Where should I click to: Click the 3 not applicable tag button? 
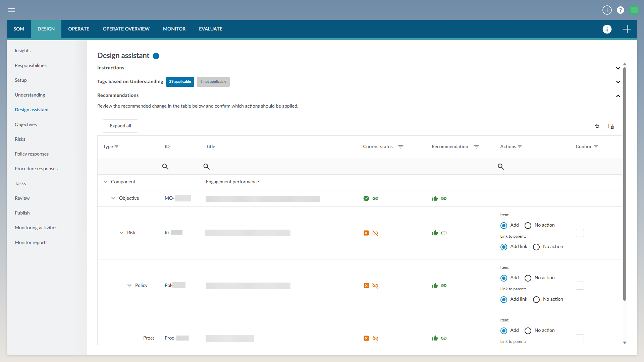(213, 82)
